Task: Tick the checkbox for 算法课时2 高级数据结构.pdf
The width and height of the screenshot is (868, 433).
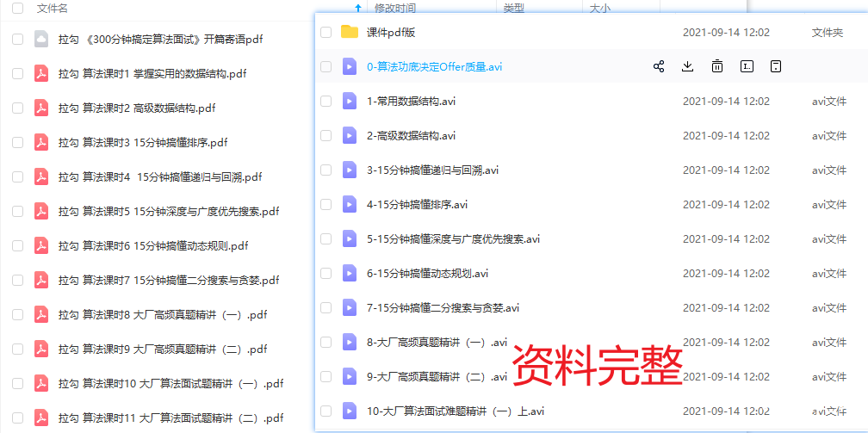Action: coord(18,108)
